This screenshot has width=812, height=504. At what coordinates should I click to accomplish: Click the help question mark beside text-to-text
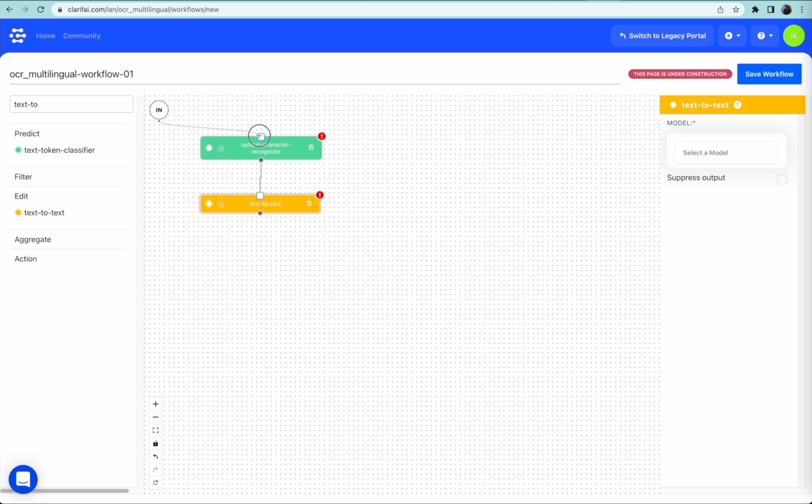pyautogui.click(x=738, y=105)
